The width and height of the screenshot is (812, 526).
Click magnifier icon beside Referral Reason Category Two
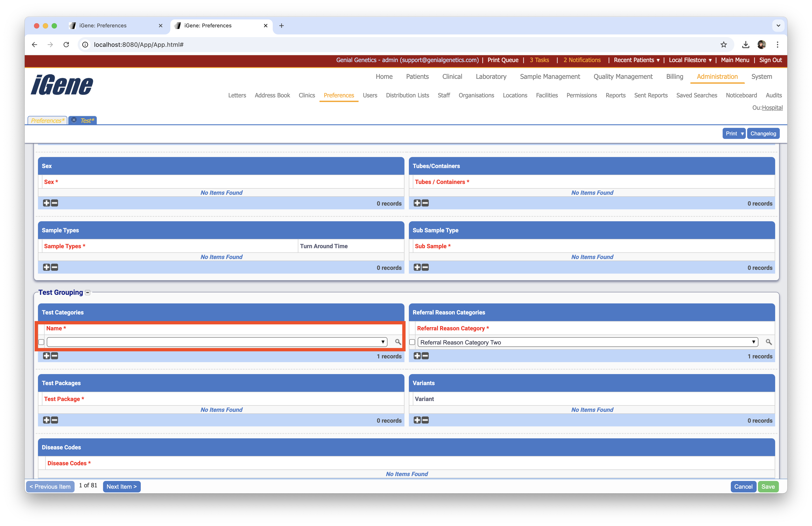click(768, 342)
